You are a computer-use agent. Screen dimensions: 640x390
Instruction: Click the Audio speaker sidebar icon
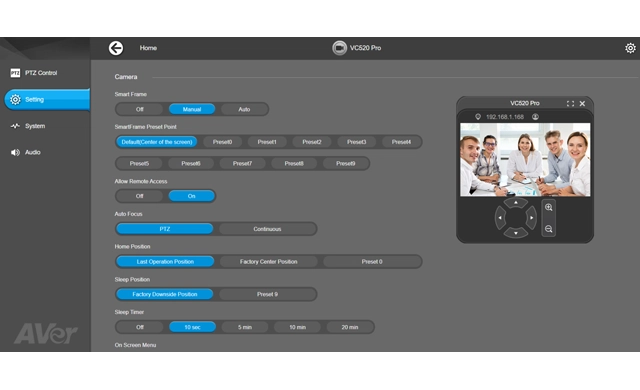pyautogui.click(x=15, y=153)
